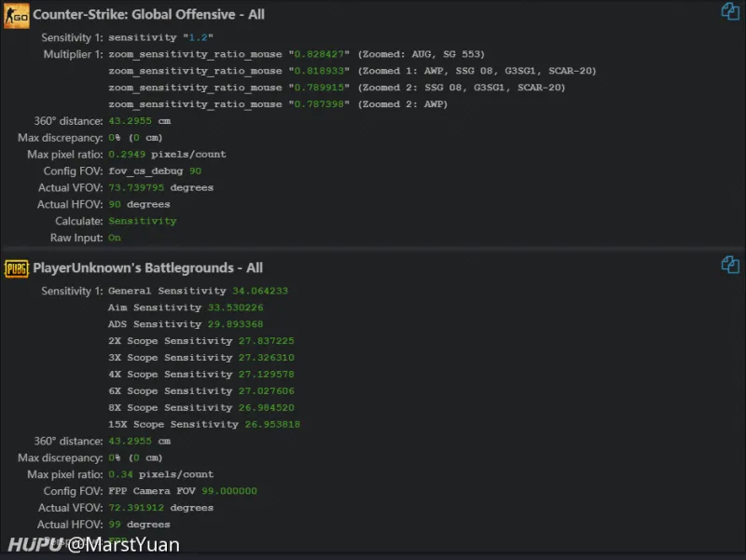The height and width of the screenshot is (560, 746).
Task: Click the note "(Zoomed 2: SSG 08, G3SG1, SCAR-20)"
Action: [x=461, y=88]
